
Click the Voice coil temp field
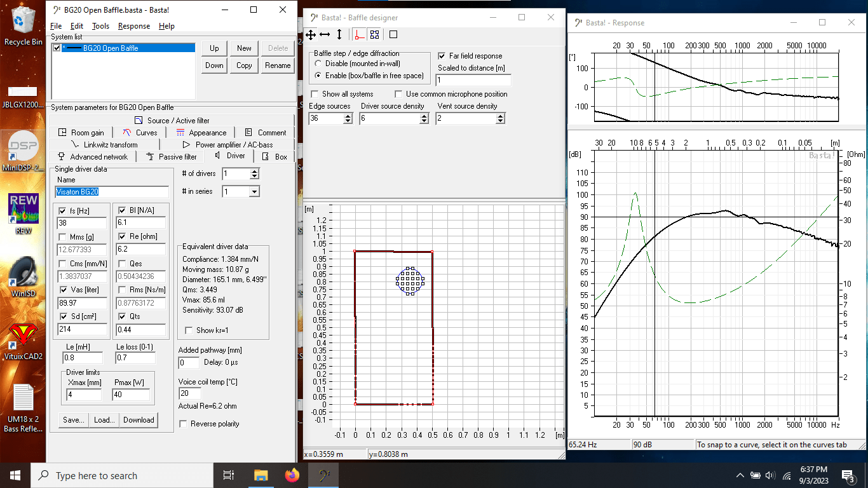click(x=189, y=393)
